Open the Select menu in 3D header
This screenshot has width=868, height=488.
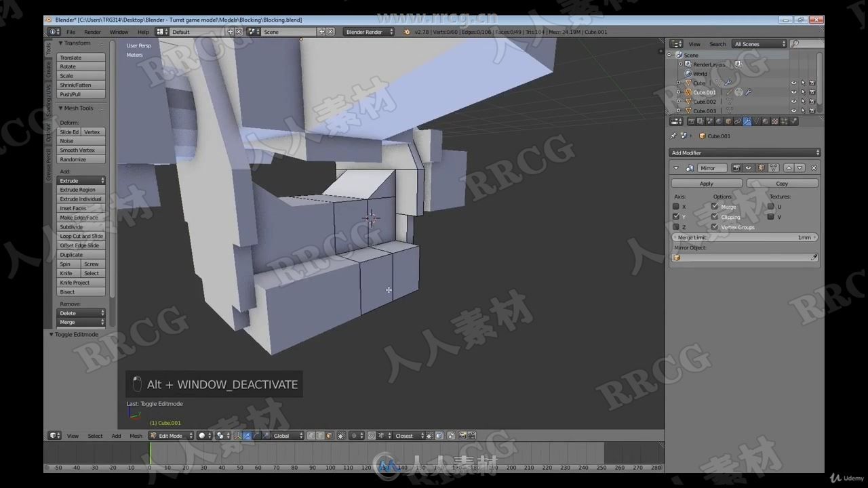pyautogui.click(x=95, y=436)
